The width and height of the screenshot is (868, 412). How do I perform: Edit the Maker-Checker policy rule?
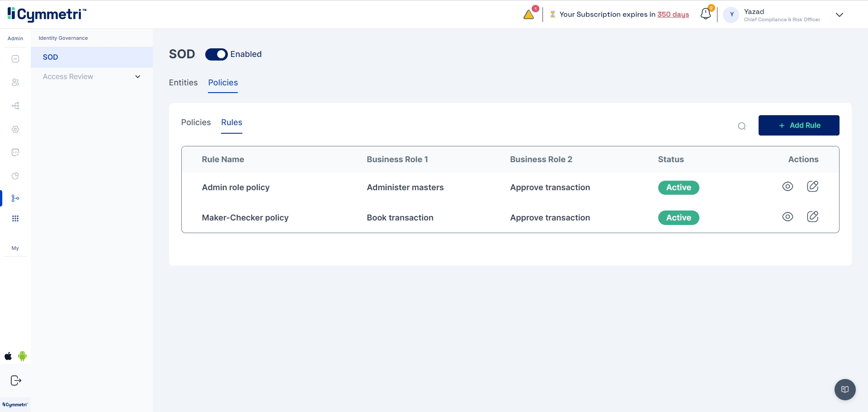click(x=812, y=217)
